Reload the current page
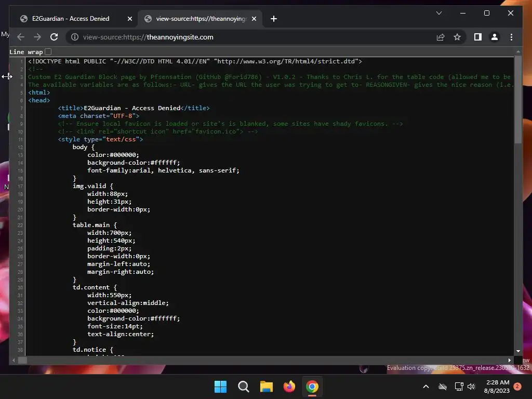 point(54,37)
